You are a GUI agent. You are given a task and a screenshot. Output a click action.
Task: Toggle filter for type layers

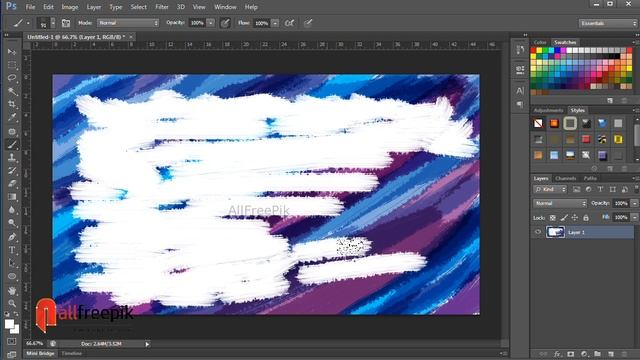tap(600, 189)
